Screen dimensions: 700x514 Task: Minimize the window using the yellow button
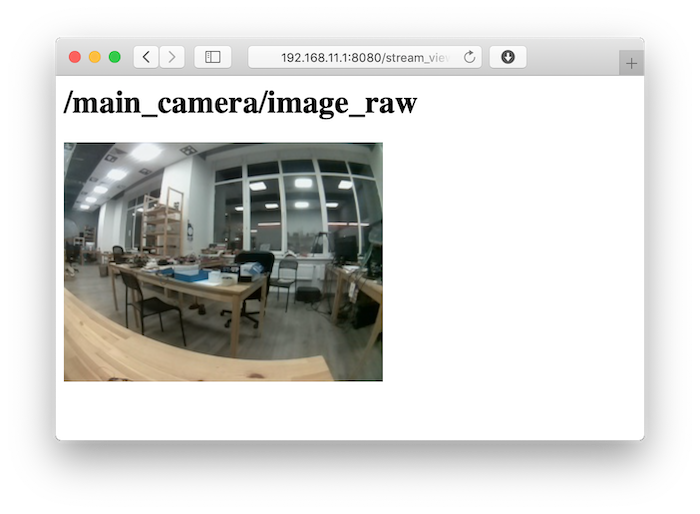point(95,57)
